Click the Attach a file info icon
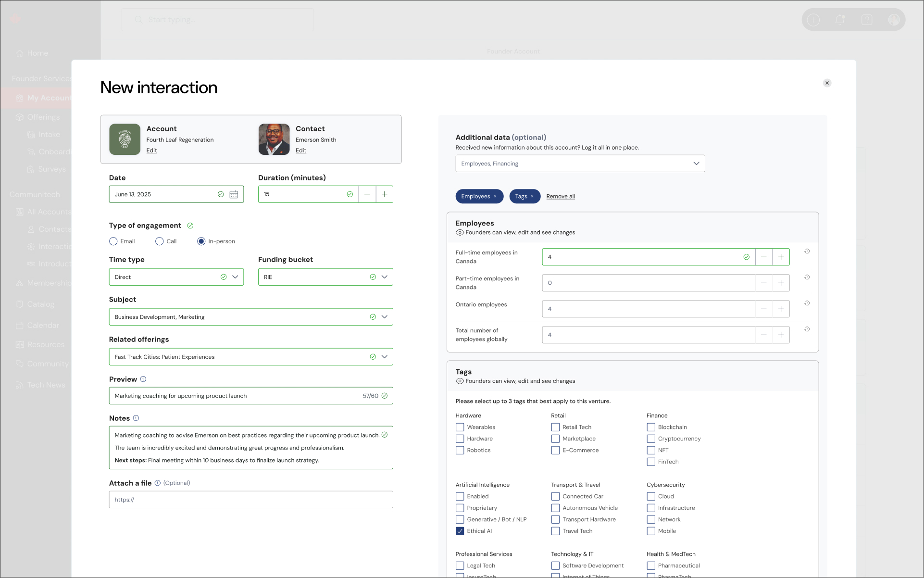The width and height of the screenshot is (924, 578). [x=158, y=483]
